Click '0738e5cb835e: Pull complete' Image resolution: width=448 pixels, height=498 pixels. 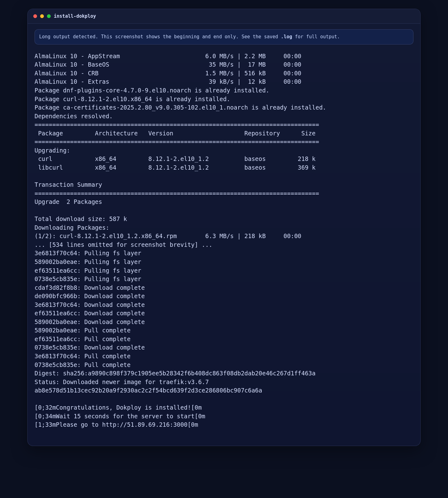pos(82,365)
